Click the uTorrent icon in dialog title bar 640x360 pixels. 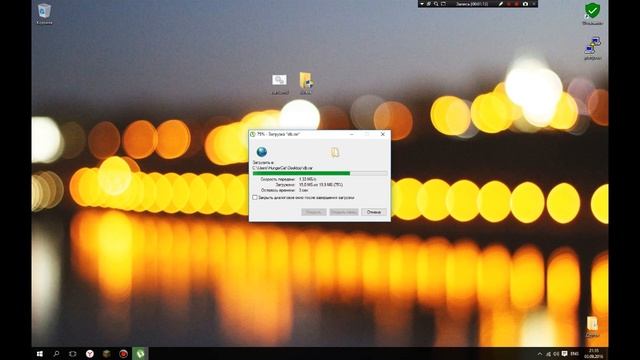click(x=253, y=134)
